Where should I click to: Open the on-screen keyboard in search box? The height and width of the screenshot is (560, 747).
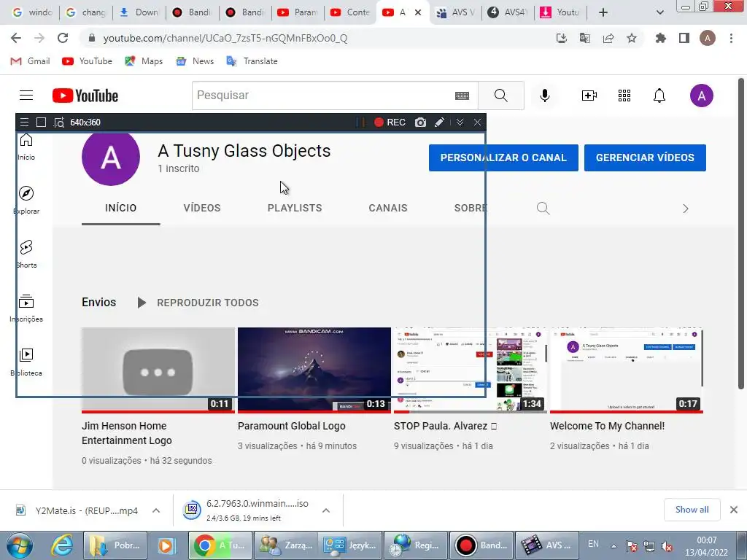pyautogui.click(x=462, y=96)
